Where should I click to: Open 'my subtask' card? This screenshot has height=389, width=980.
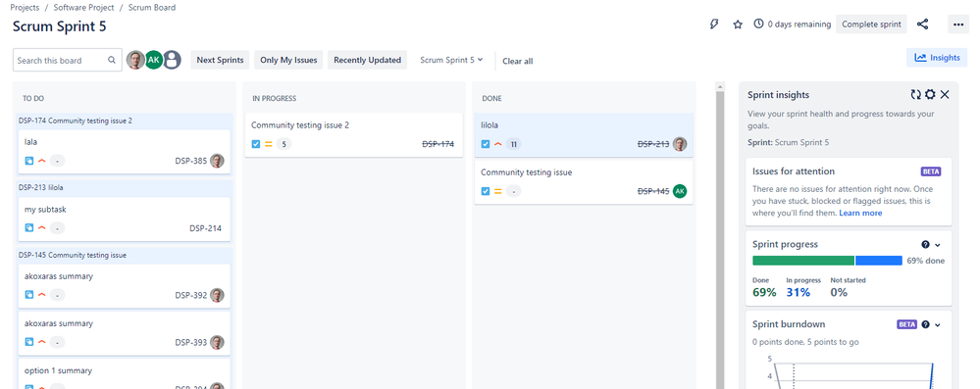(124, 219)
